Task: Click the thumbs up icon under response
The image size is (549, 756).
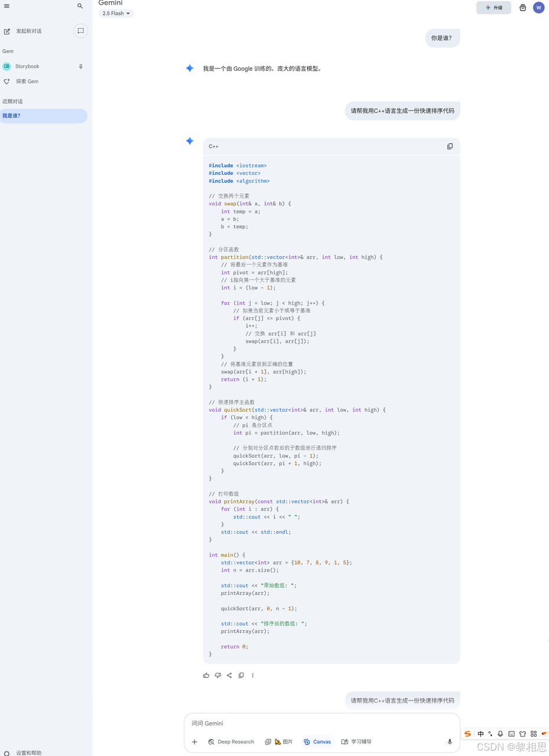Action: [x=206, y=675]
